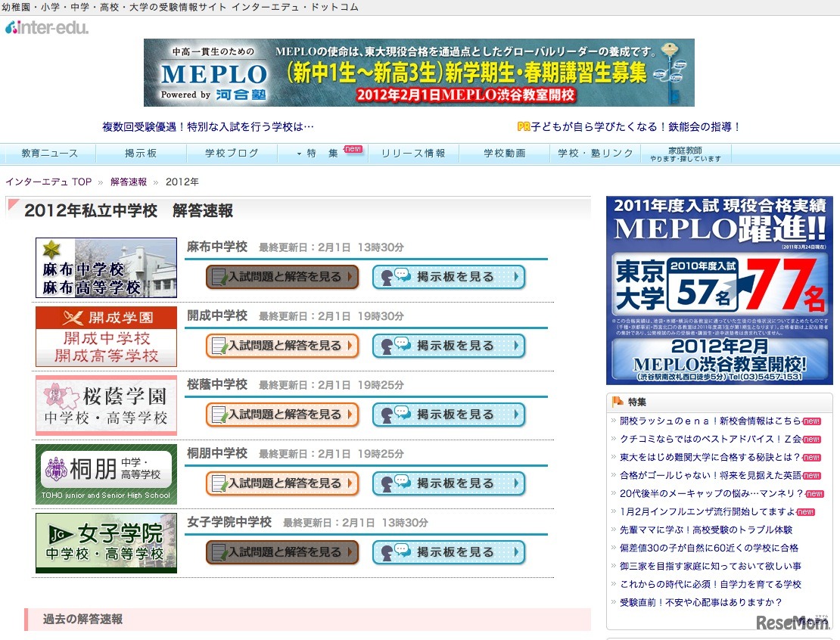Image resolution: width=840 pixels, height=640 pixels.
Task: Select the 家庭教師 menu item
Action: [x=686, y=153]
